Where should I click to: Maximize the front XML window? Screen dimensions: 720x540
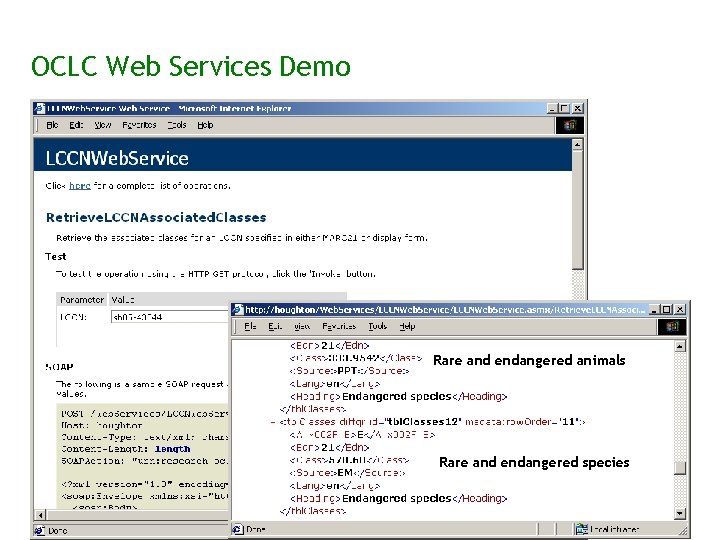[667, 309]
